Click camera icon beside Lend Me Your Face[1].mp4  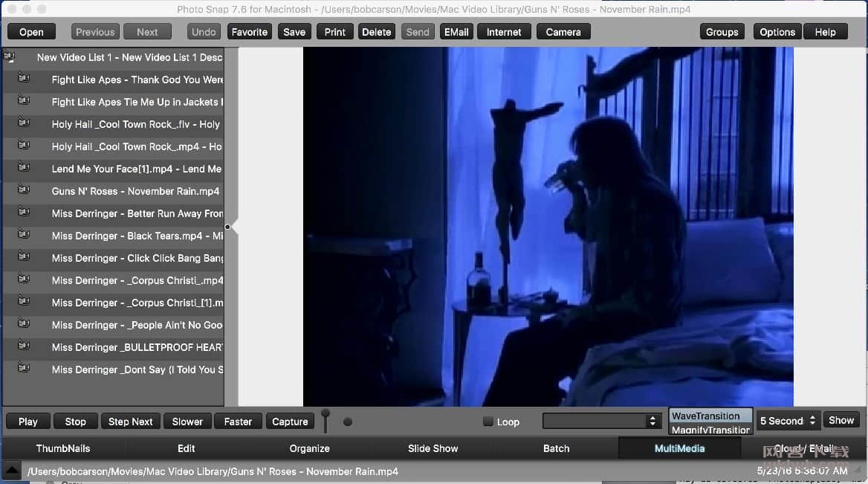tap(24, 167)
